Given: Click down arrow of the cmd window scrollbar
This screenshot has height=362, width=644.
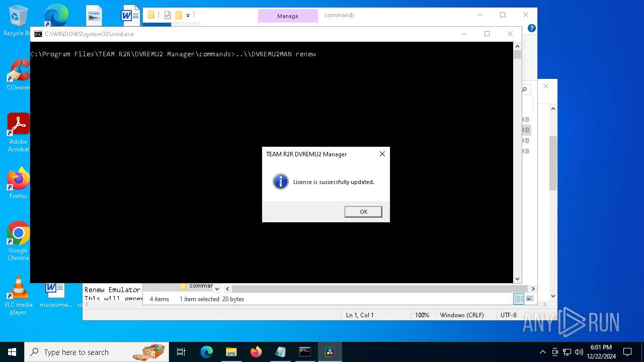Looking at the screenshot, I should [517, 279].
